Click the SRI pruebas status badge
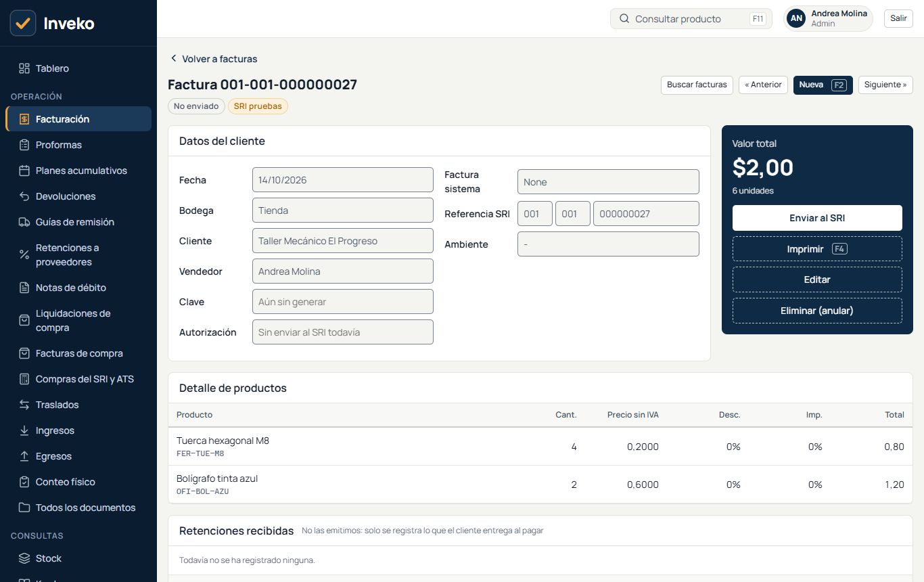 click(258, 106)
